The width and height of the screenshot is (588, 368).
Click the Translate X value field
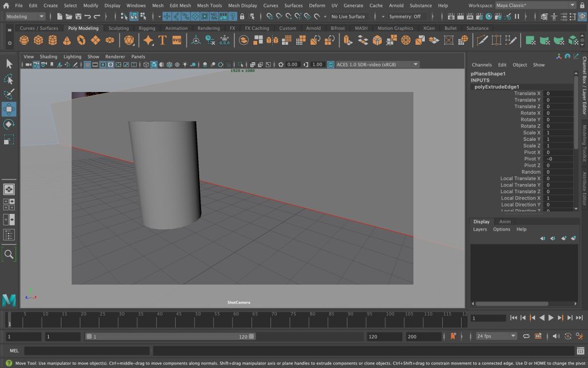pos(559,94)
